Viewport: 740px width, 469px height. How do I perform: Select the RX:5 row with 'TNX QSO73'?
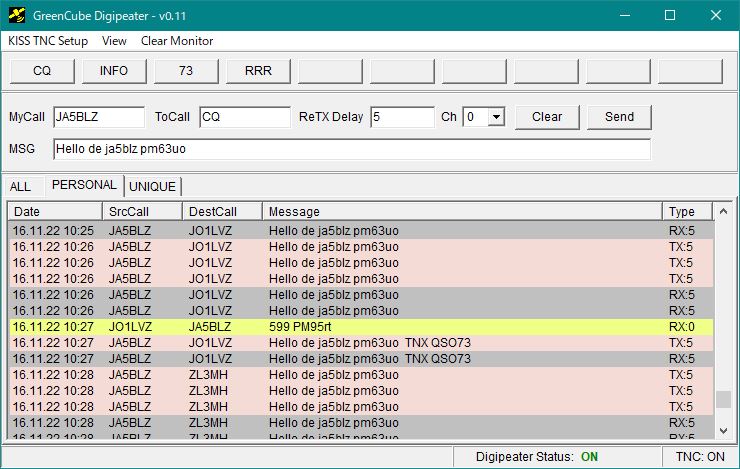(x=361, y=359)
